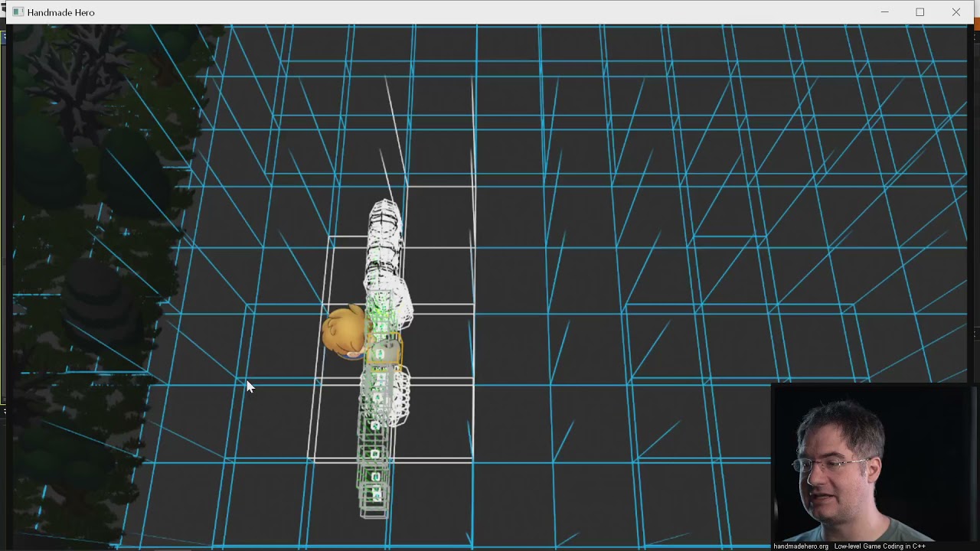Maximize the Handmade Hero window

[920, 12]
